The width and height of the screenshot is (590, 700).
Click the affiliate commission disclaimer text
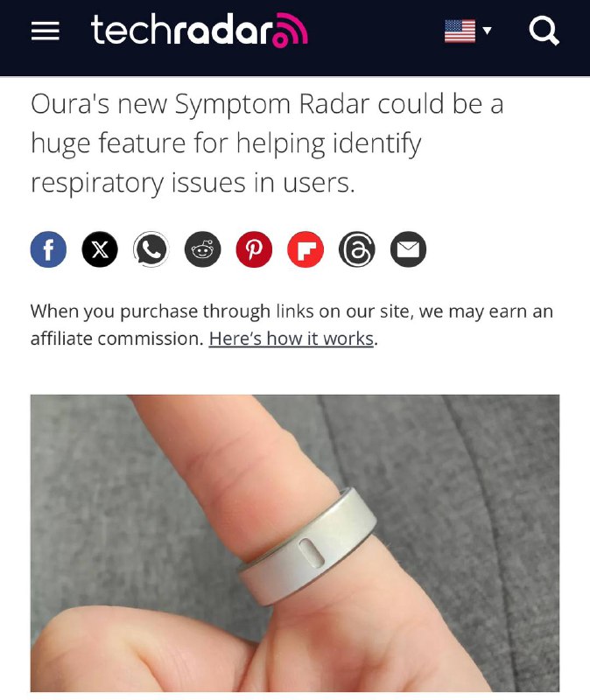point(291,325)
